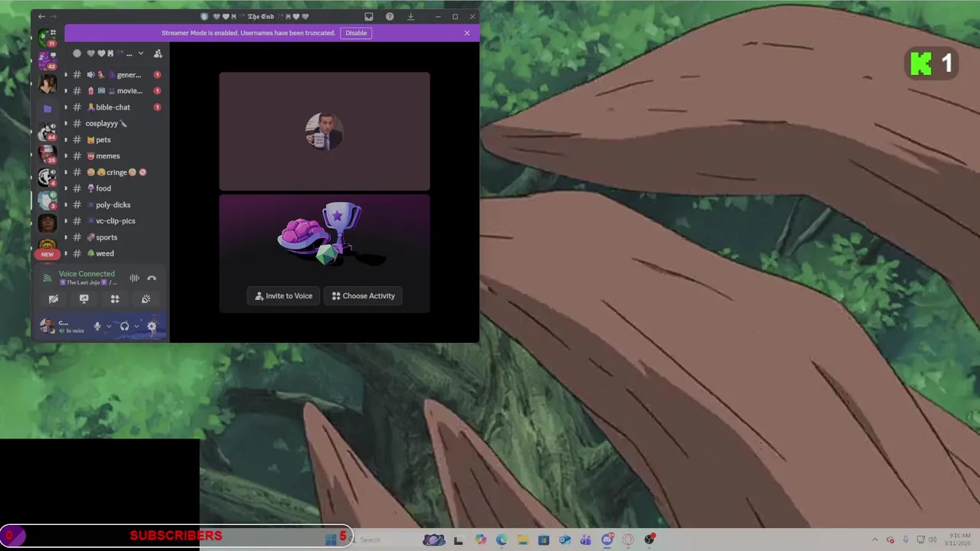Open the server icon with badge 64
This screenshot has height=551, width=980.
[x=47, y=132]
